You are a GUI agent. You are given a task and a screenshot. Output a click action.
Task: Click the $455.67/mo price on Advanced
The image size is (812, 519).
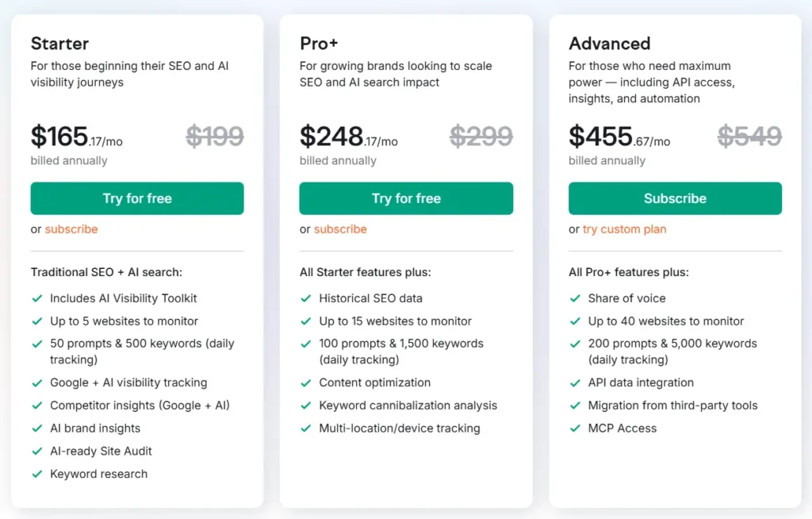618,136
